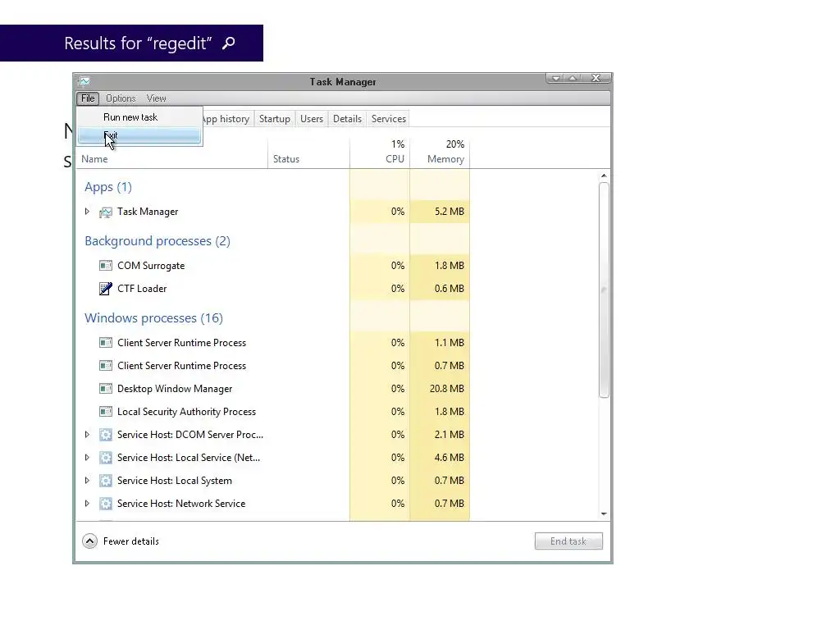840x630 pixels.
Task: Click the search magnifier next to regedit results
Action: tap(229, 43)
